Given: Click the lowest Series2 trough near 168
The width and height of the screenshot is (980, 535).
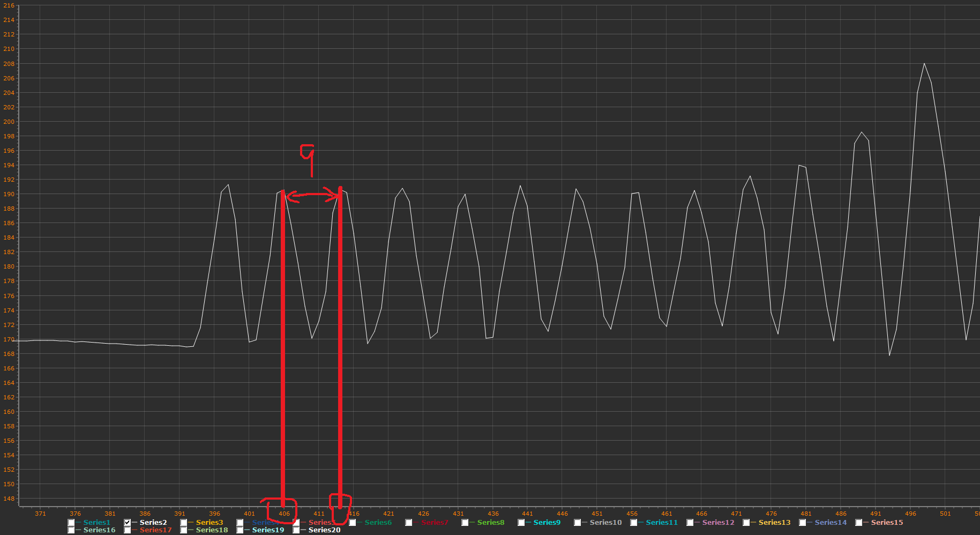Looking at the screenshot, I should coord(889,355).
